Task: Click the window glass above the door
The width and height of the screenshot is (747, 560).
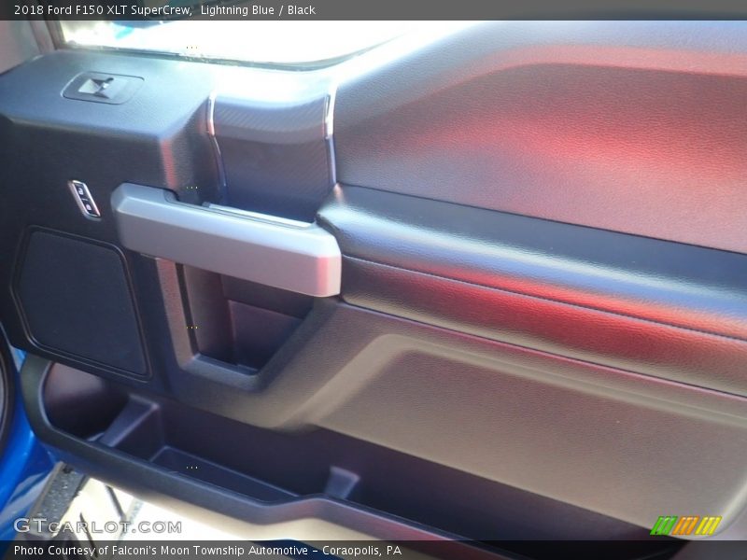Action: [x=233, y=39]
